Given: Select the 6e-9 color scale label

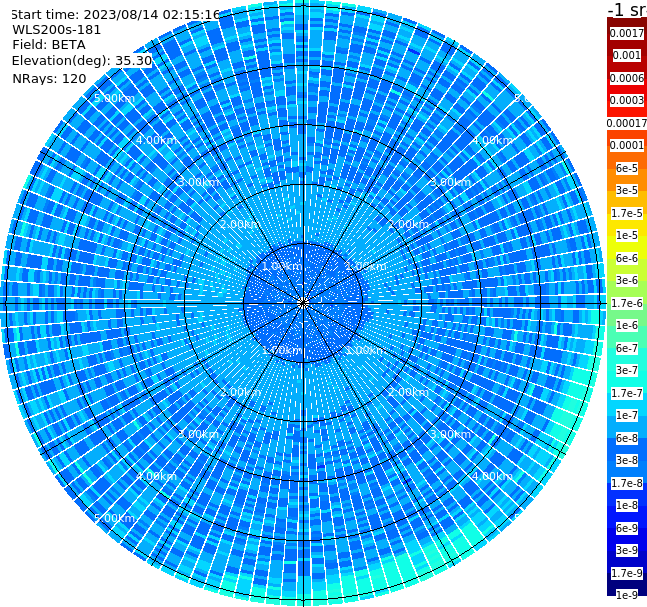Looking at the screenshot, I should click(627, 528).
